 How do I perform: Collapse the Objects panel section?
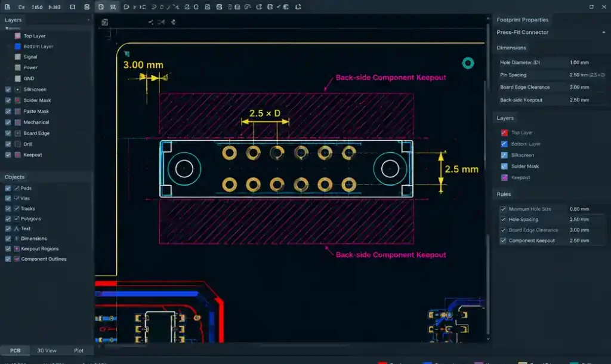point(14,177)
